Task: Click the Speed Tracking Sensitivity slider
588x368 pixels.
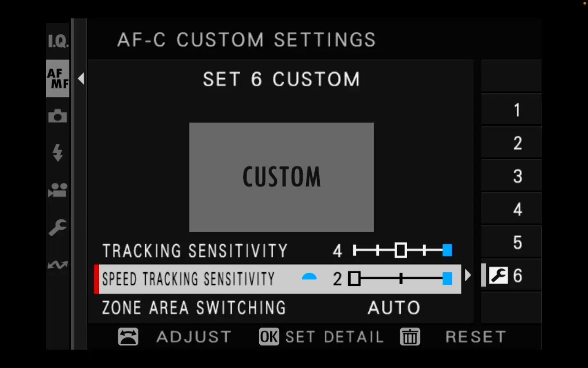Action: click(x=400, y=279)
